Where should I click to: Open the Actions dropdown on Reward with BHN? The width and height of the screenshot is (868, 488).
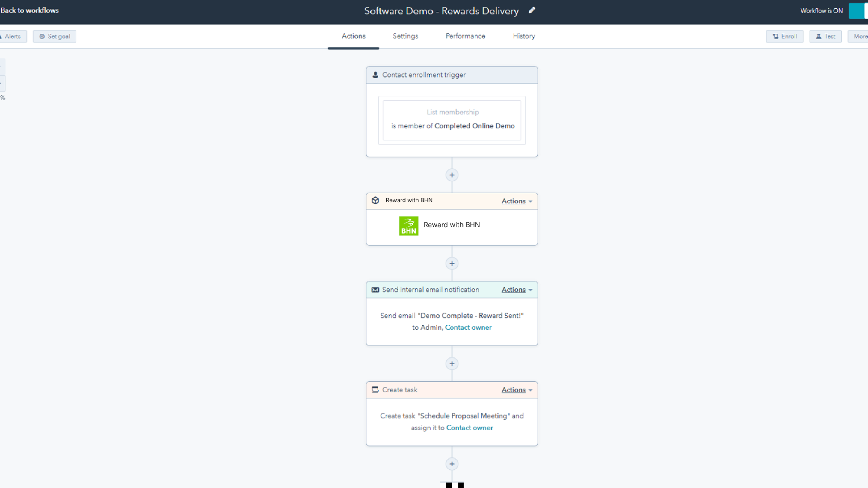517,201
